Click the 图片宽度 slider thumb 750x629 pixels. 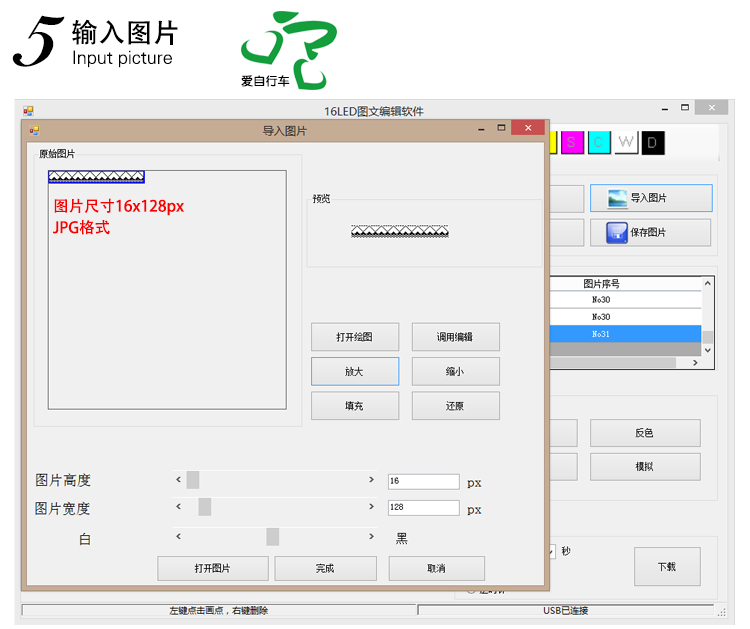point(205,506)
